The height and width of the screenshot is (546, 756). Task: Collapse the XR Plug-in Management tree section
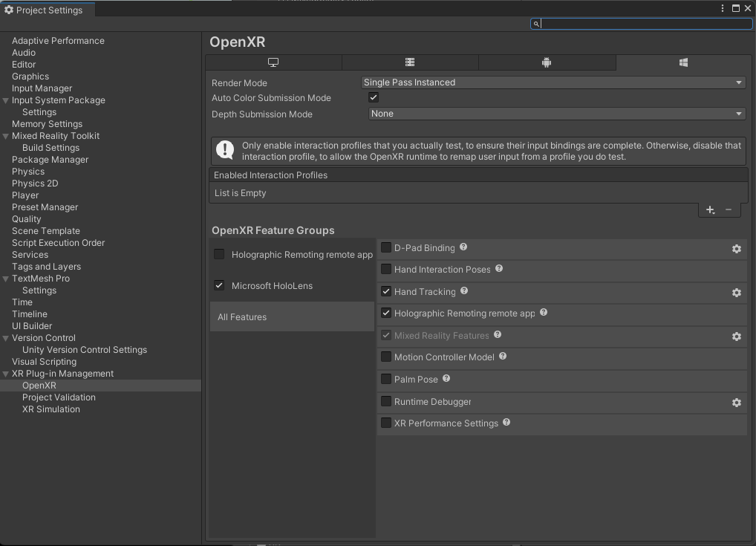(x=6, y=374)
